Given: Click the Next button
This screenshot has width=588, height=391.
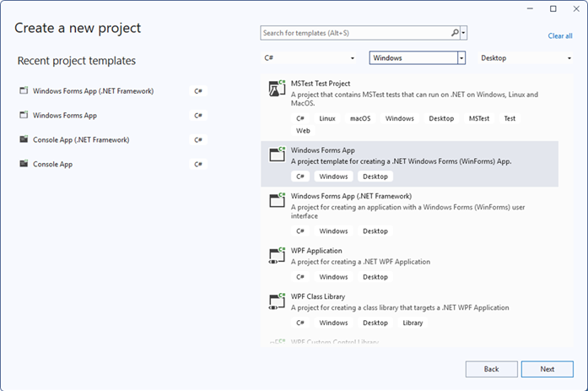Looking at the screenshot, I should 548,369.
